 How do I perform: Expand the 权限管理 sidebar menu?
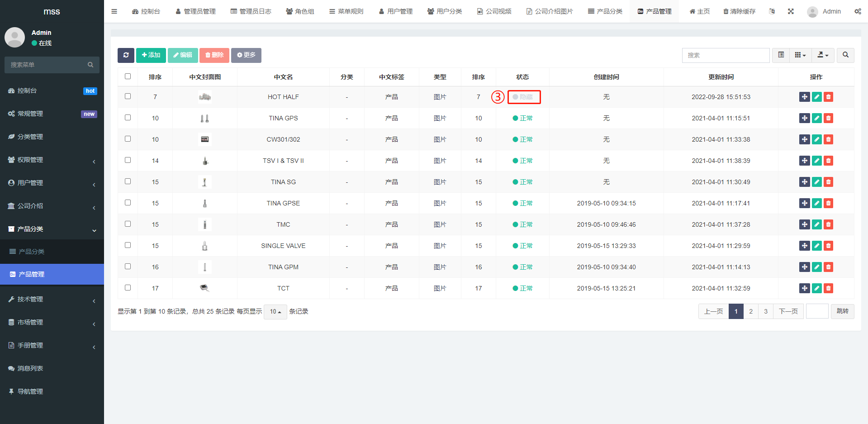(x=52, y=160)
